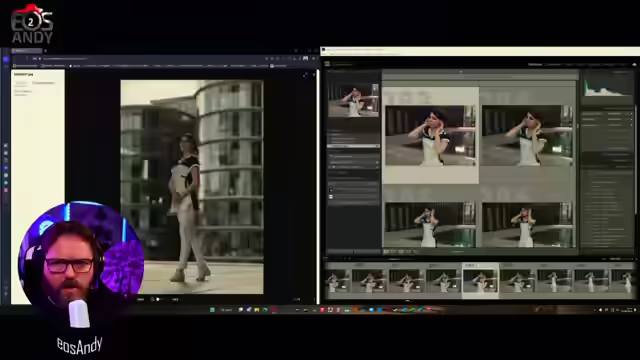Select the filmstrip thumbnail just left of the highlighted one

coord(443,282)
